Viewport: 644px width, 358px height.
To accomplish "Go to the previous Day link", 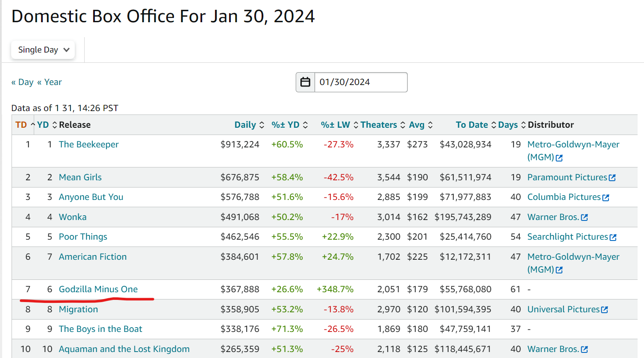I will pyautogui.click(x=23, y=82).
